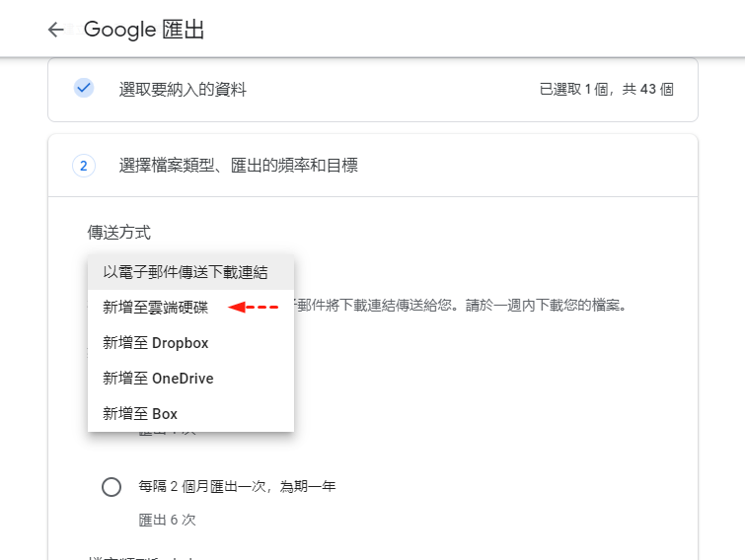The image size is (745, 560).
Task: Expand the 選取要納入的資料 step
Action: 183,90
